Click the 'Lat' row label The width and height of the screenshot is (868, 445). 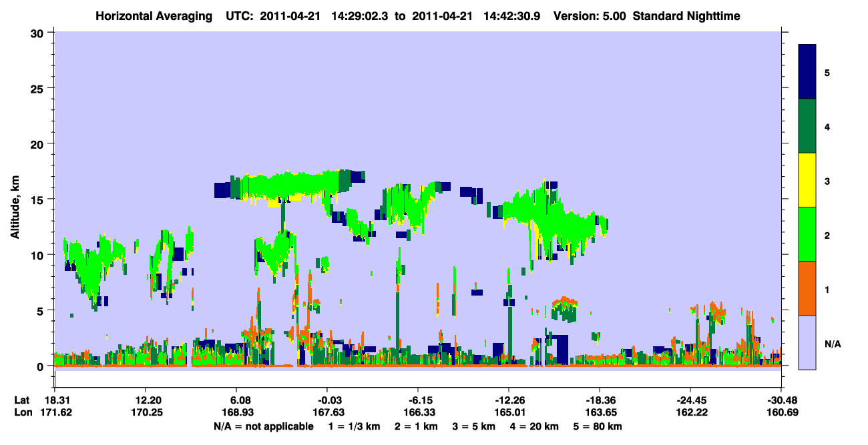pos(22,400)
